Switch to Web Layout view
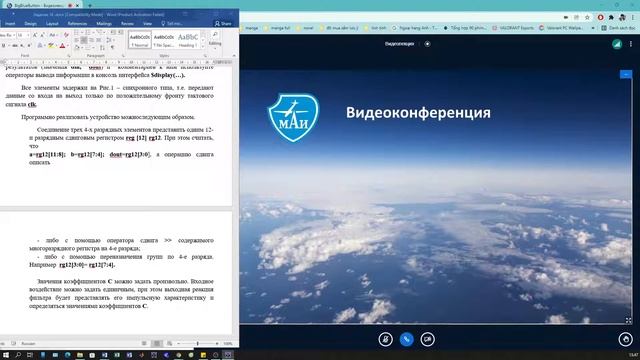 pos(169,343)
